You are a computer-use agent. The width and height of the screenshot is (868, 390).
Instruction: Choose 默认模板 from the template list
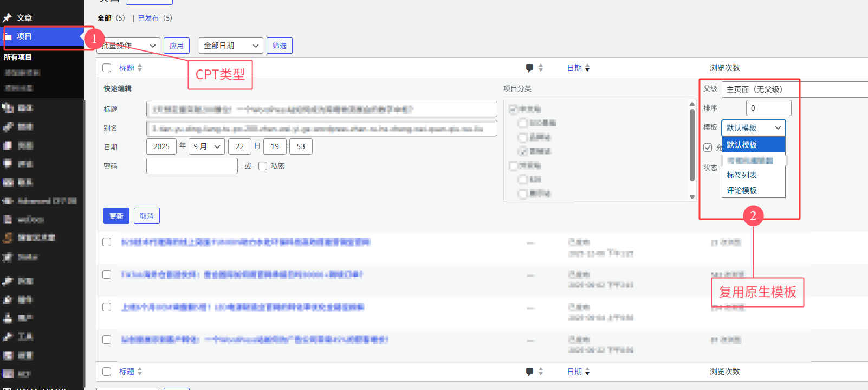click(753, 145)
